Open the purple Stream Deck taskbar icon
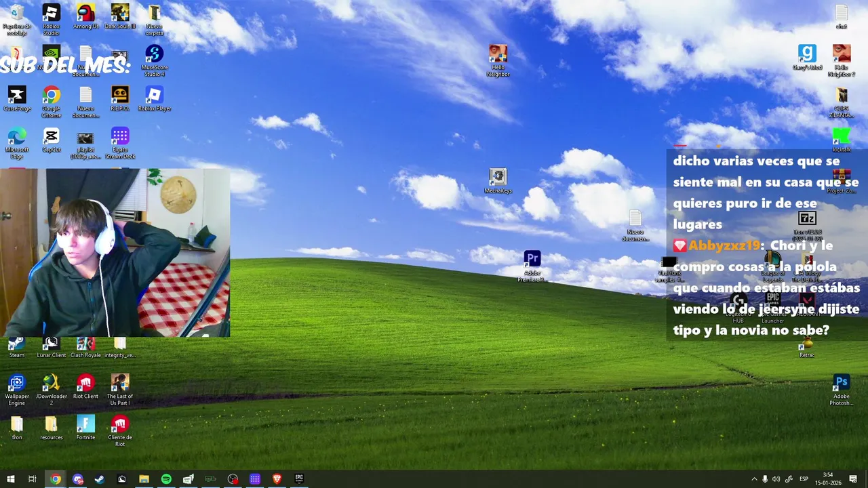 (255, 479)
